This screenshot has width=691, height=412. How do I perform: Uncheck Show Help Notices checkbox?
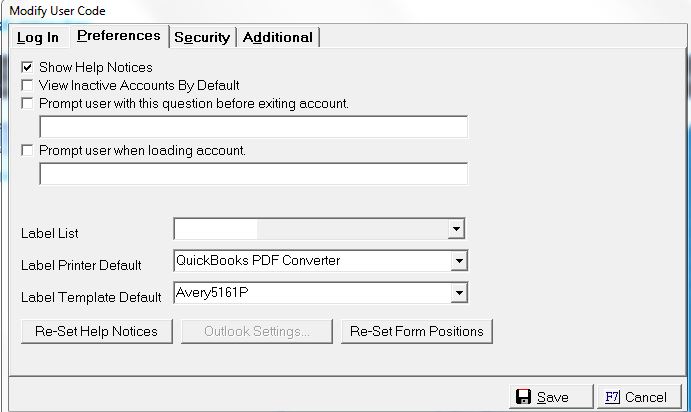(28, 68)
